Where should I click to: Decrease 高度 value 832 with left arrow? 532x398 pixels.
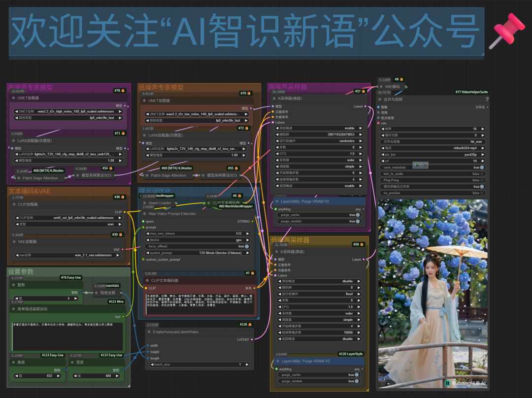point(16,376)
